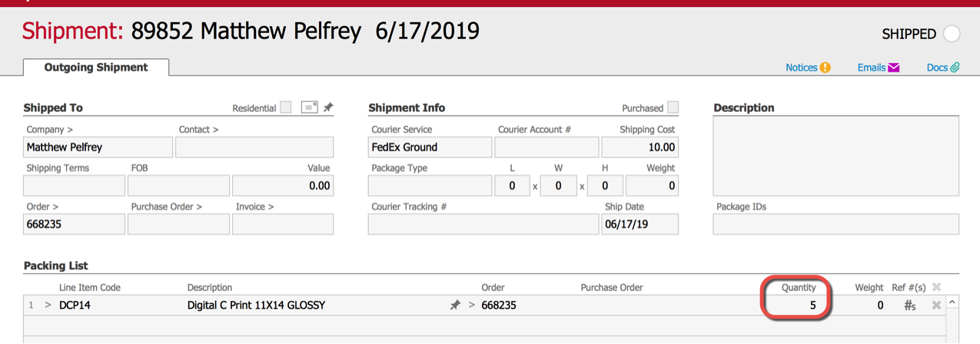Expand line item 1 arrow before DCP14

point(48,306)
